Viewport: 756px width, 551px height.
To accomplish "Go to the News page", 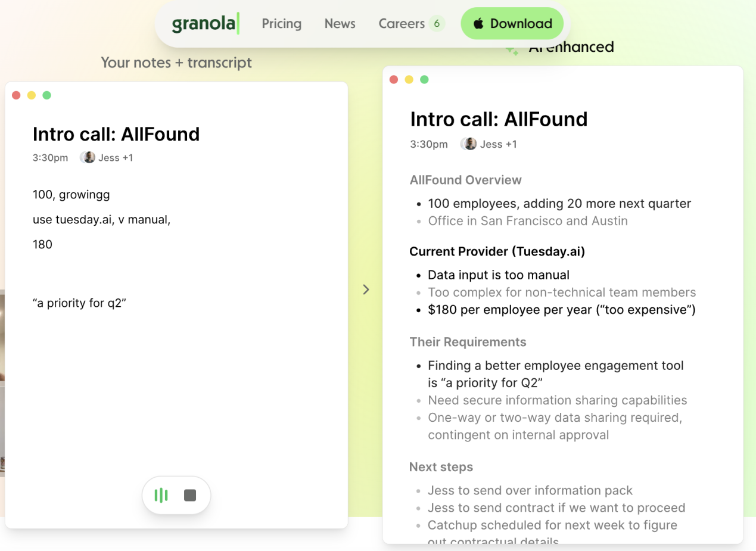I will (x=340, y=24).
